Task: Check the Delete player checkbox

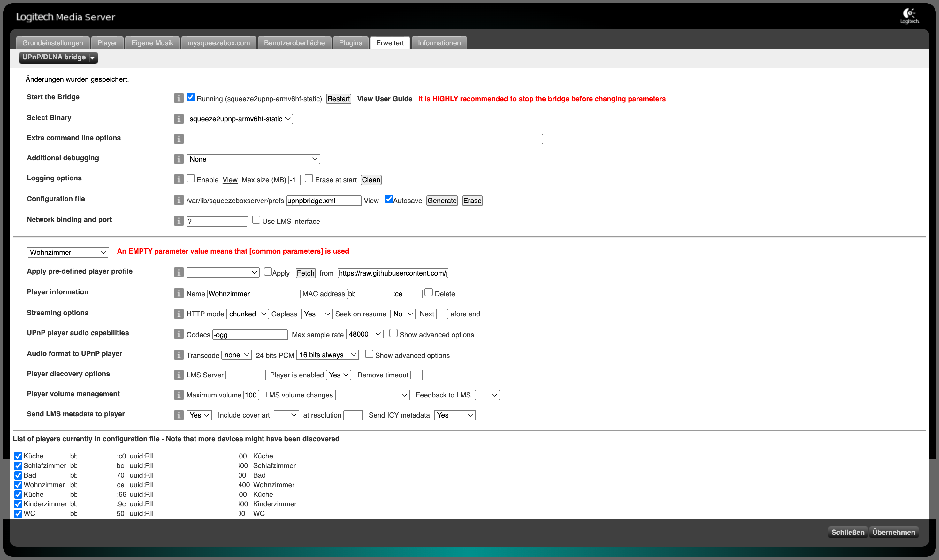Action: [x=428, y=292]
